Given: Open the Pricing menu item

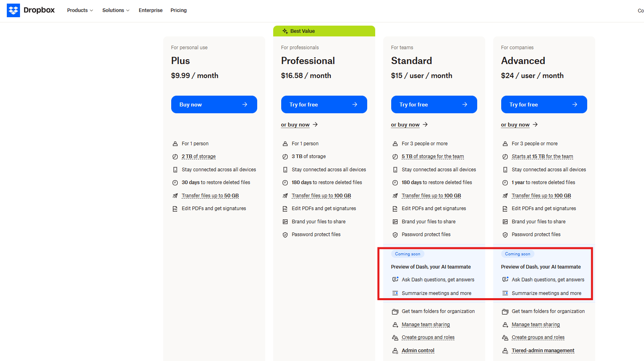Looking at the screenshot, I should pyautogui.click(x=178, y=10).
